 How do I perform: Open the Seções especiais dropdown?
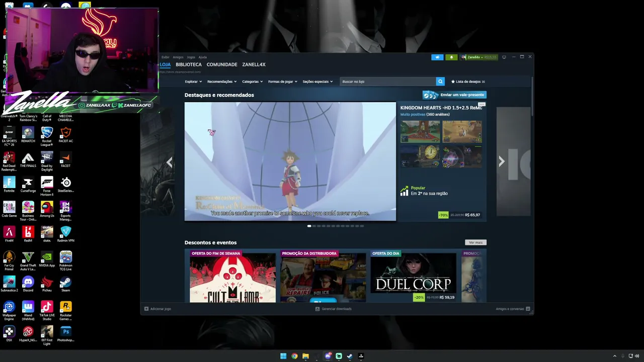click(x=317, y=81)
